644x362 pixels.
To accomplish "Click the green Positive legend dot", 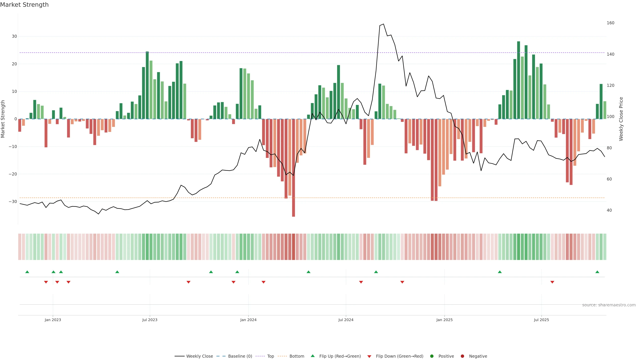I will pos(432,356).
